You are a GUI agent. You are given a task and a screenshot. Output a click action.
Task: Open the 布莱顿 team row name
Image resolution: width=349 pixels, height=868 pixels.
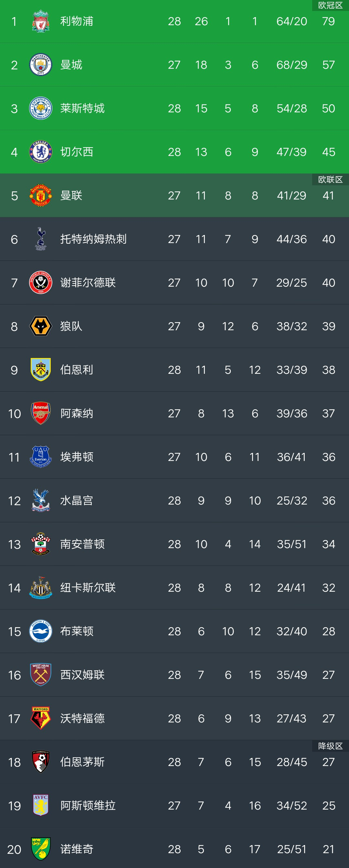(x=77, y=631)
